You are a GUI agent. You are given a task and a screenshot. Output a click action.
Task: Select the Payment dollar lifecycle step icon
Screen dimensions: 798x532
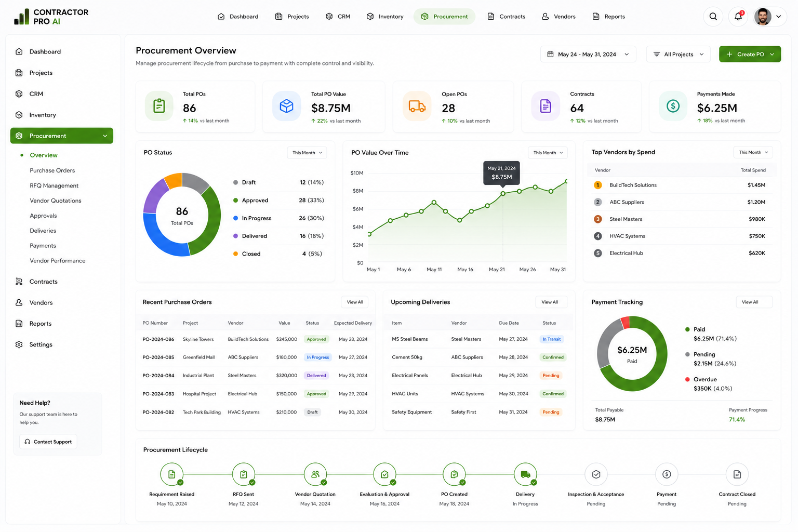click(x=667, y=474)
